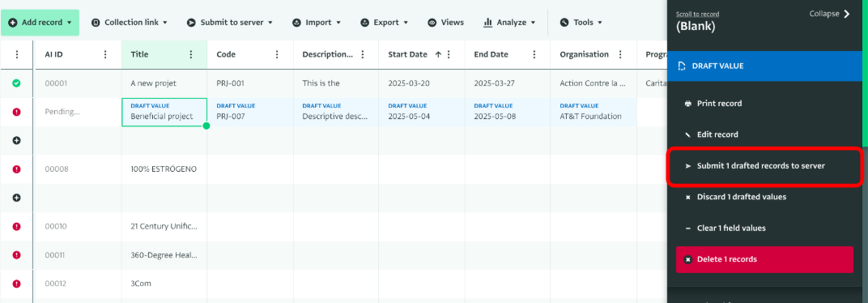The height and width of the screenshot is (303, 868).
Task: Click the red error icon on record 00008
Action: coord(17,169)
